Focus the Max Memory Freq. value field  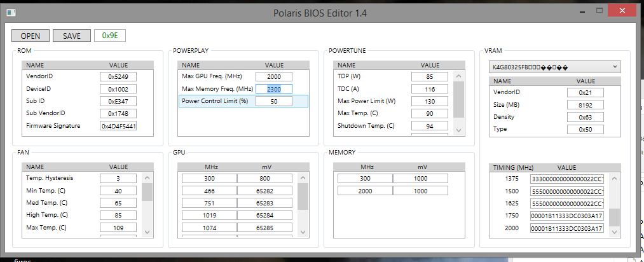[x=274, y=89]
